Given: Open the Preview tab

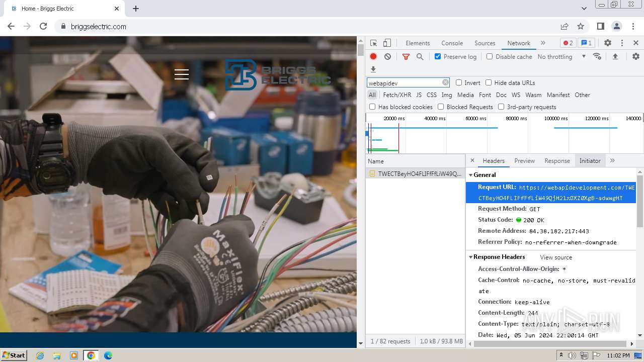Looking at the screenshot, I should [524, 161].
